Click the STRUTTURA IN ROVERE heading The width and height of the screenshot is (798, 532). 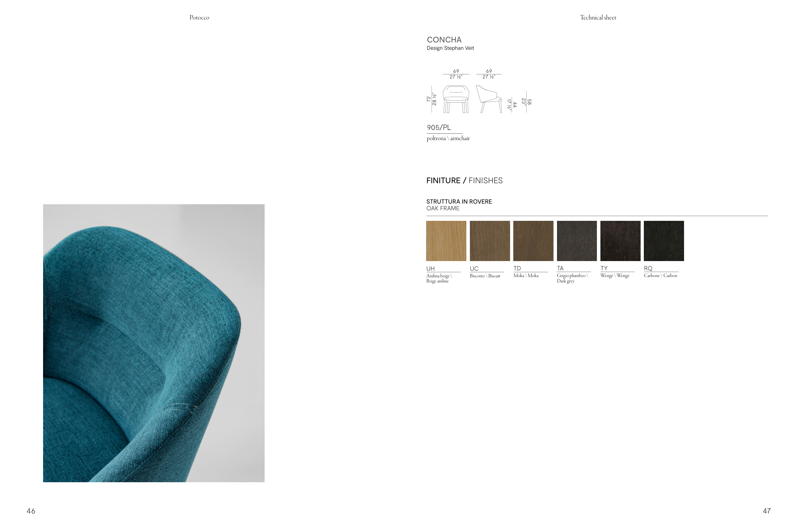point(459,202)
